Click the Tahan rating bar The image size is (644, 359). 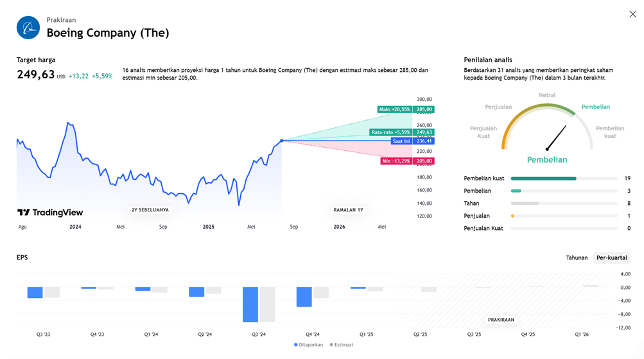click(x=564, y=204)
